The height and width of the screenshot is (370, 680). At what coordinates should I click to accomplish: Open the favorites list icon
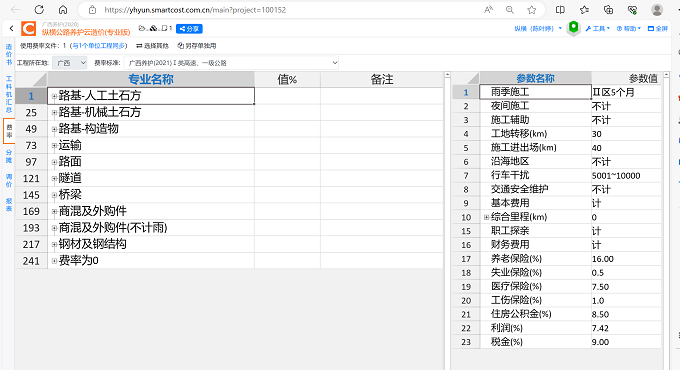pyautogui.click(x=584, y=10)
